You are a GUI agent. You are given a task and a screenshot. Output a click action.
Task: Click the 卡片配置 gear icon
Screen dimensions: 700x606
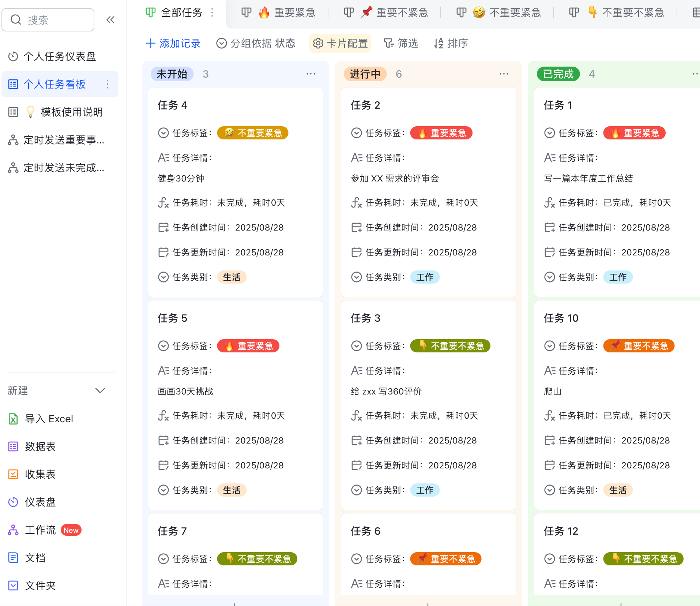(318, 44)
